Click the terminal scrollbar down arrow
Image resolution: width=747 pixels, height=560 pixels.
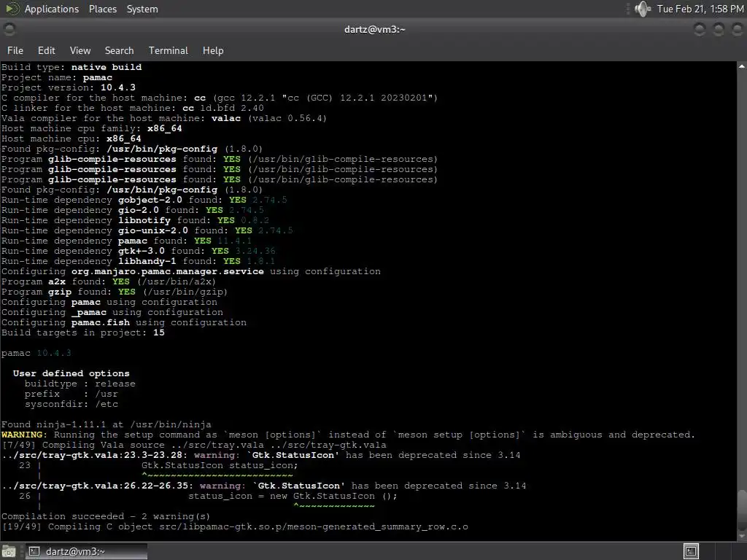click(x=742, y=536)
